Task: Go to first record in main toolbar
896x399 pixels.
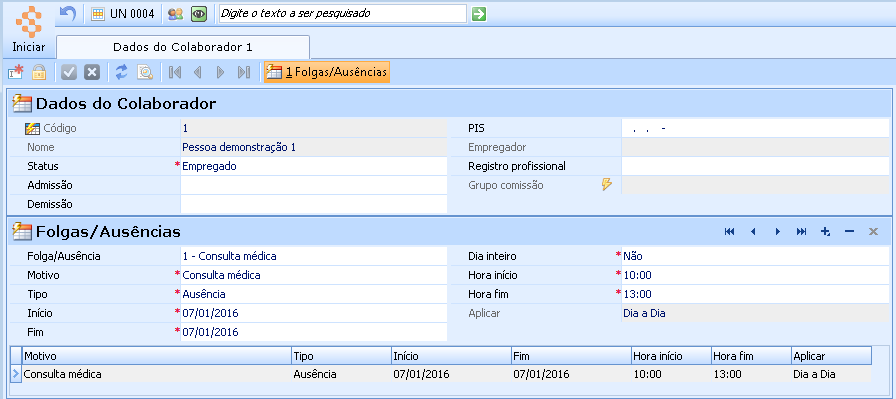Action: pos(175,73)
